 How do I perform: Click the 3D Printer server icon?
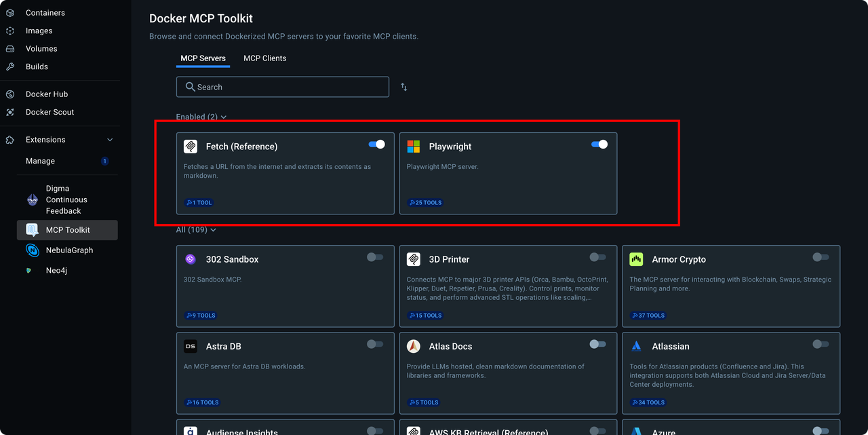coord(414,259)
